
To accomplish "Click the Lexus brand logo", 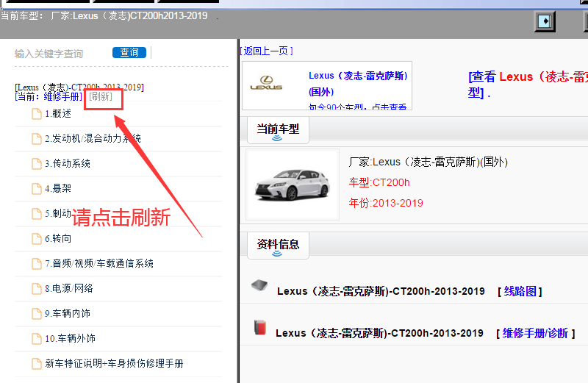I will point(266,83).
